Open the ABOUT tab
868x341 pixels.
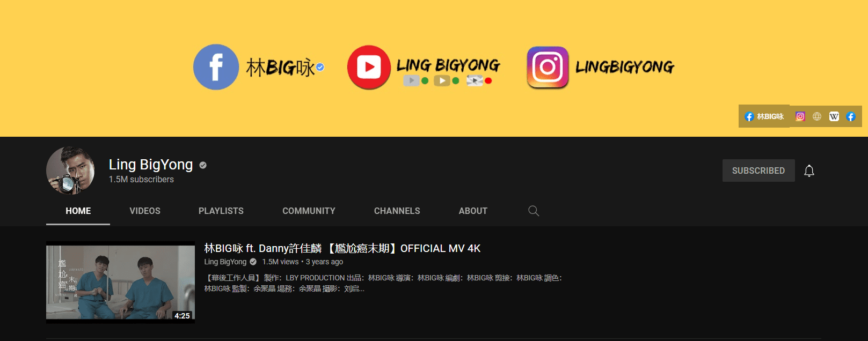pyautogui.click(x=473, y=211)
